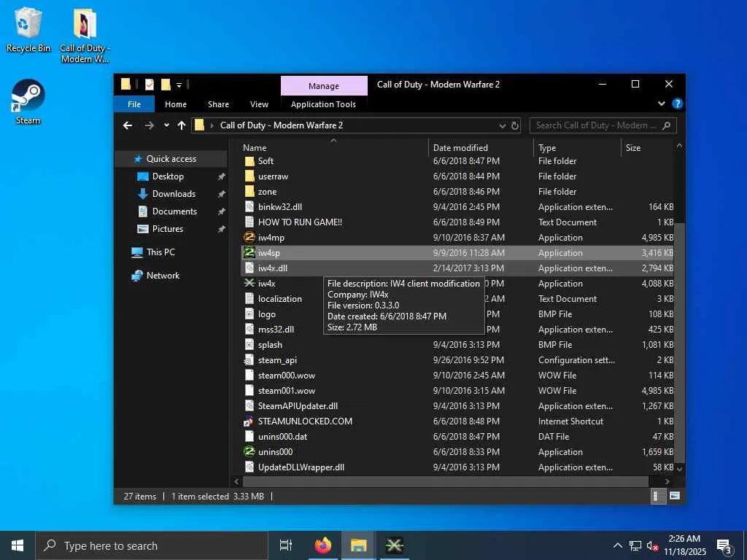The width and height of the screenshot is (747, 560).
Task: Click the Soft folder icon
Action: (x=249, y=161)
